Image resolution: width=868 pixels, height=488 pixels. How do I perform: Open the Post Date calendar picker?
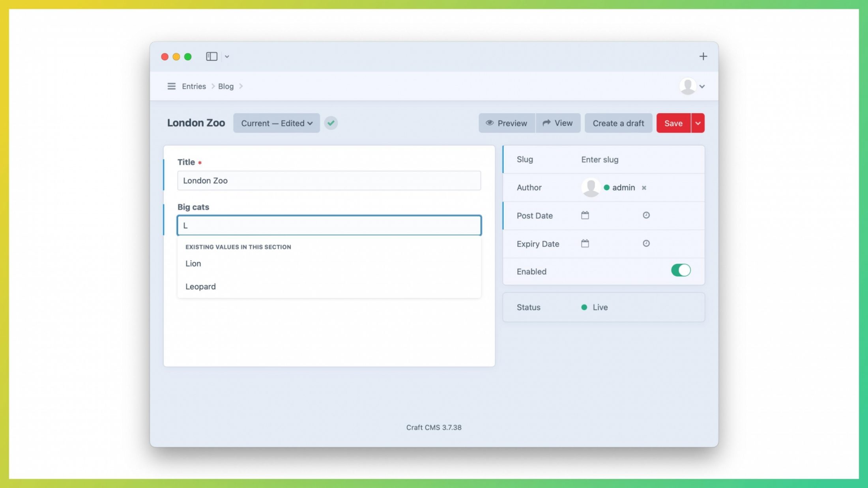585,215
